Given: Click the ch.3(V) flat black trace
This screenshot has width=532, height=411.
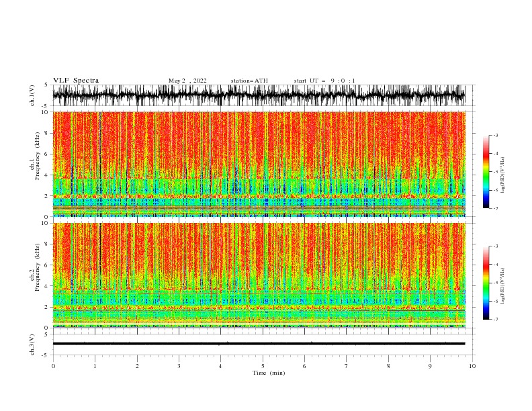Looking at the screenshot, I should click(259, 344).
